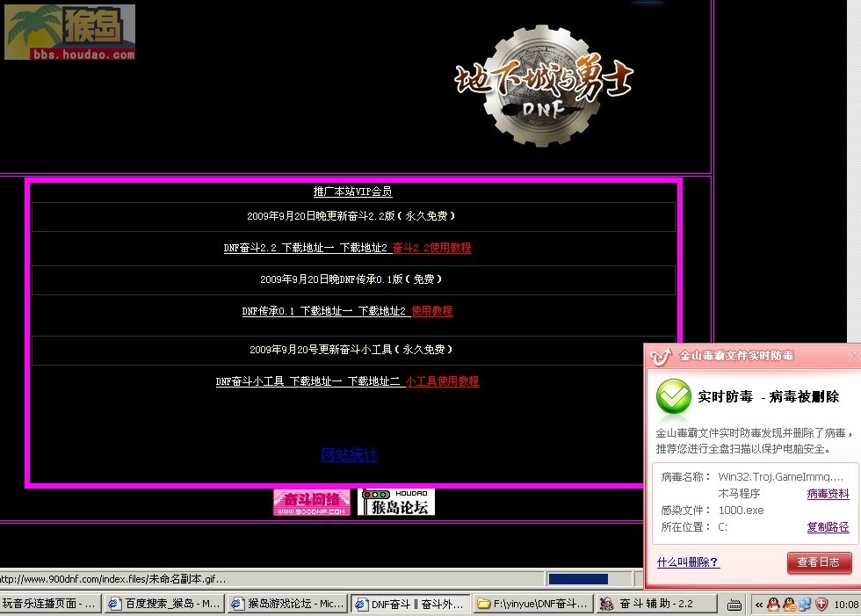
Task: Open the 推广本站VIP会员 link
Action: [352, 191]
